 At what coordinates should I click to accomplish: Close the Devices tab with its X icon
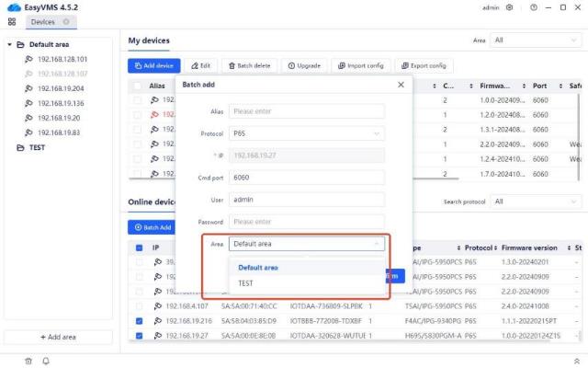[x=66, y=21]
